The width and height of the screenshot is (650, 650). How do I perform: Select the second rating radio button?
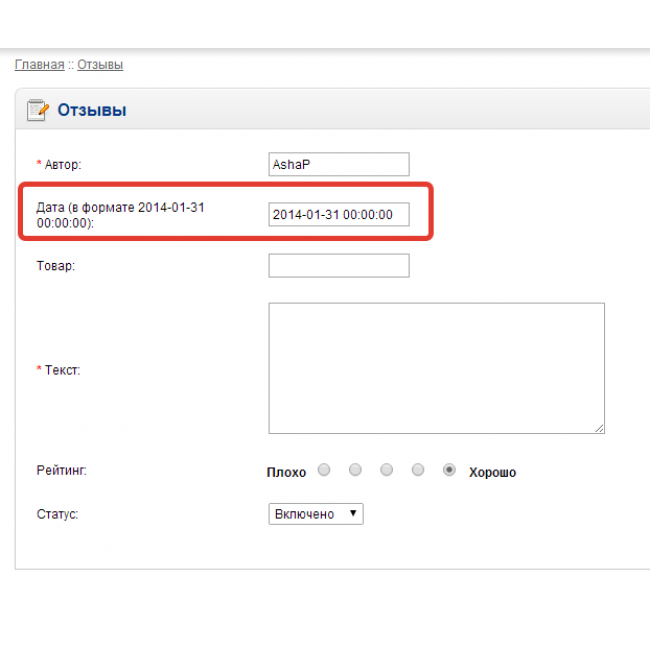click(x=355, y=470)
